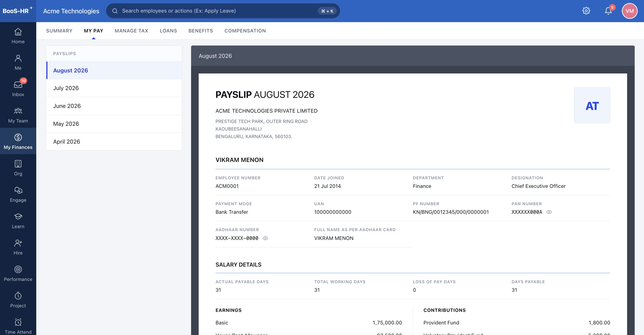
Task: Open the June 2026 payslip
Action: 114,106
